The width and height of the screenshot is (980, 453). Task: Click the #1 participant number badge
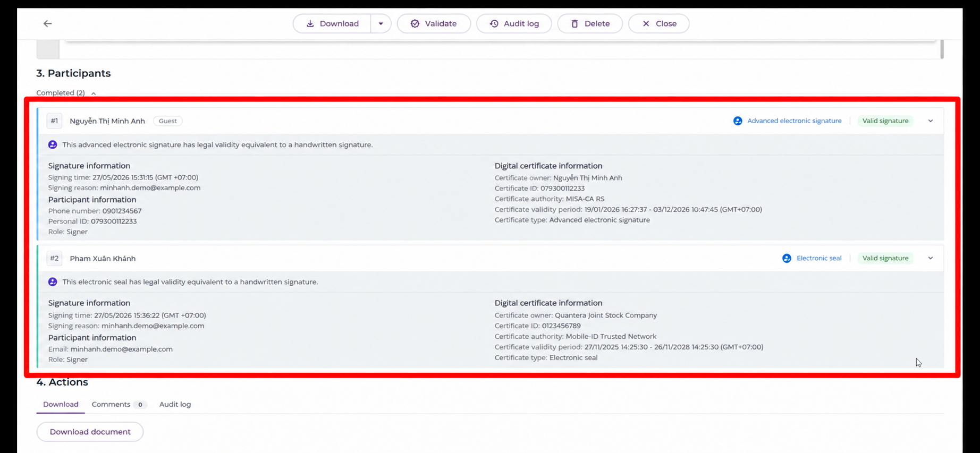tap(54, 121)
